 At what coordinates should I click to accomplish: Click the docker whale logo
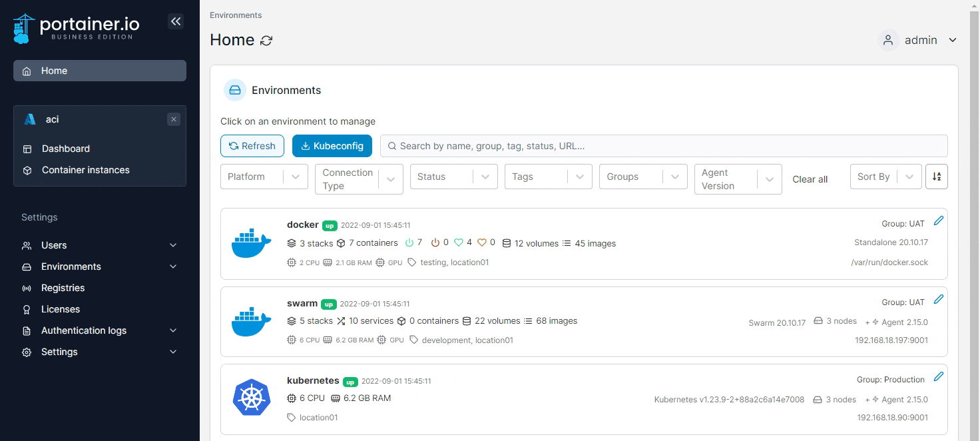coord(251,243)
